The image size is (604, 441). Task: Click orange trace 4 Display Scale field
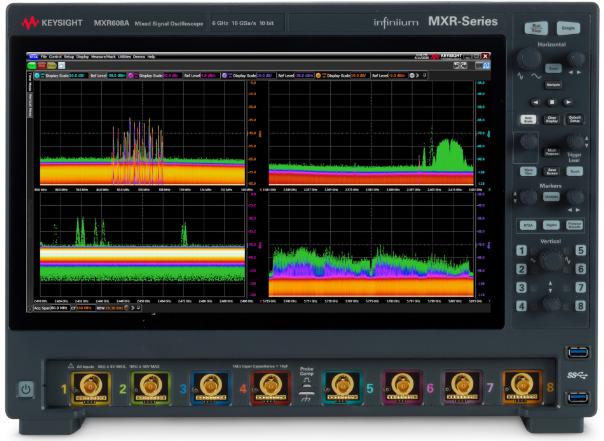(x=360, y=75)
